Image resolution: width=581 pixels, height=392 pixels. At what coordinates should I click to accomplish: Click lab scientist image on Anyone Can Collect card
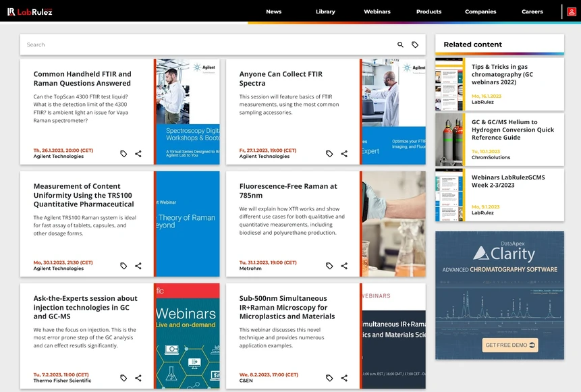tap(394, 111)
